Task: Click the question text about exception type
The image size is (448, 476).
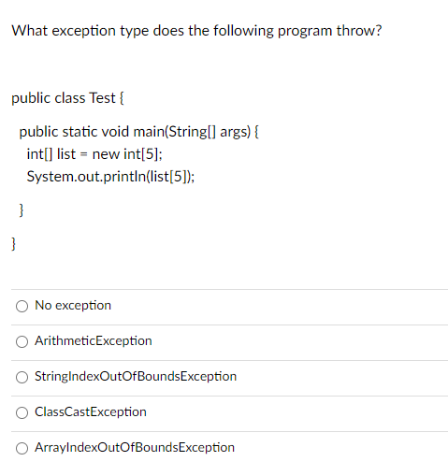Action: coord(196,31)
